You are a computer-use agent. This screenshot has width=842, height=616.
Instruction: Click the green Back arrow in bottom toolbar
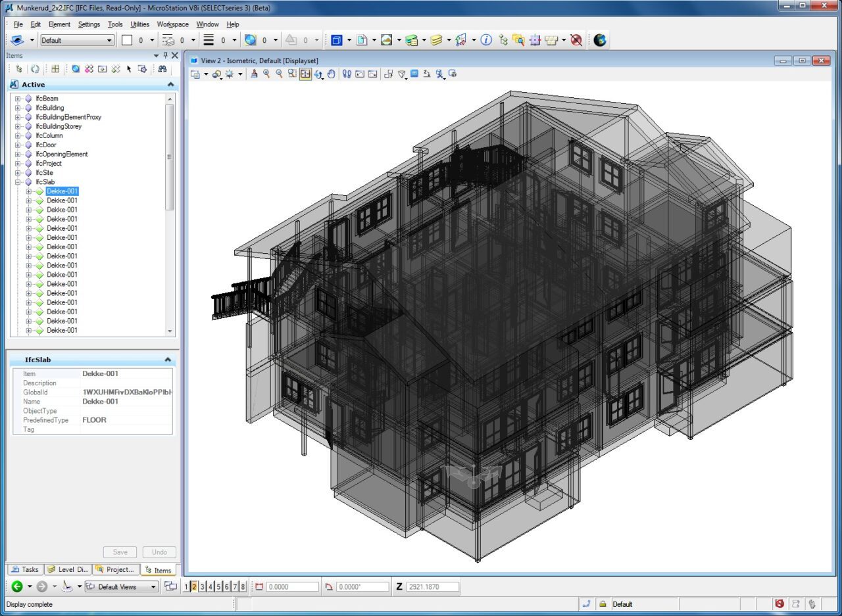point(17,586)
